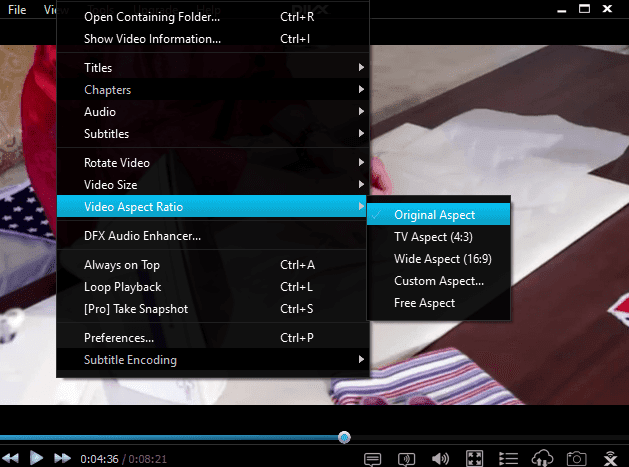
Task: Toggle Always on Top
Action: [x=213, y=264]
